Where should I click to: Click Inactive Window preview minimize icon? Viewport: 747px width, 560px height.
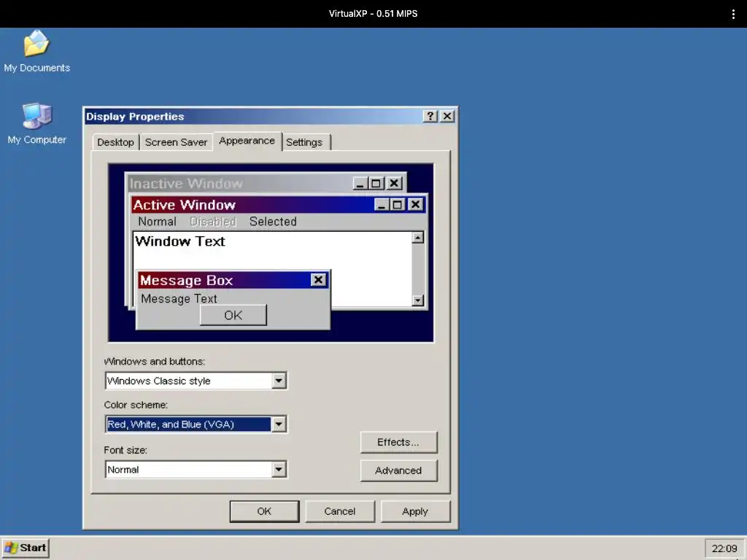point(360,183)
